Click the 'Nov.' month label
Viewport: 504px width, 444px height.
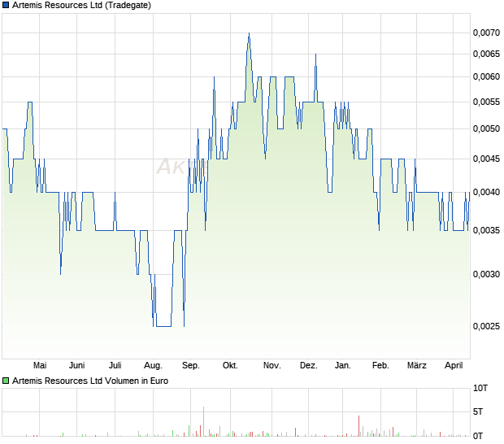pos(272,365)
